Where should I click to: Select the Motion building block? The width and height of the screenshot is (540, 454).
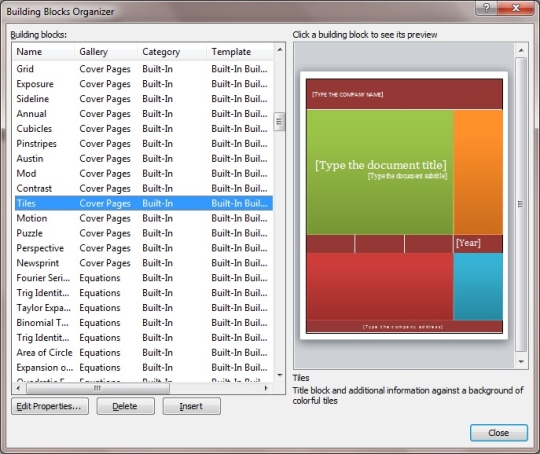[144, 218]
